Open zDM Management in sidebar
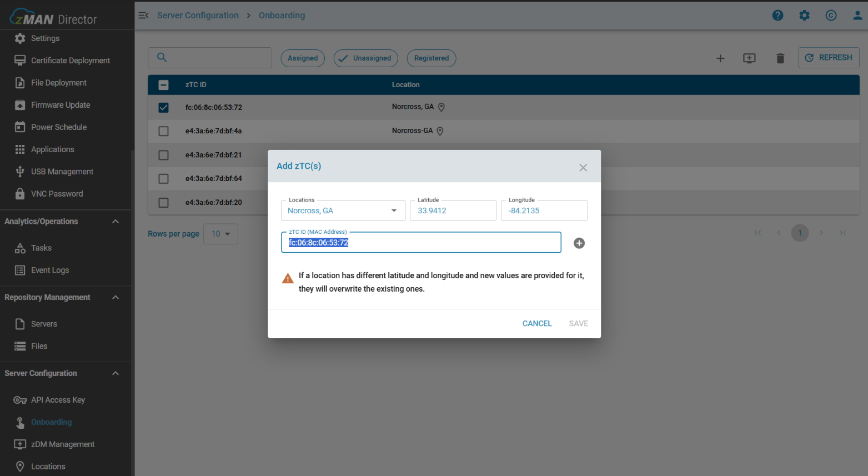868x476 pixels. (x=62, y=444)
